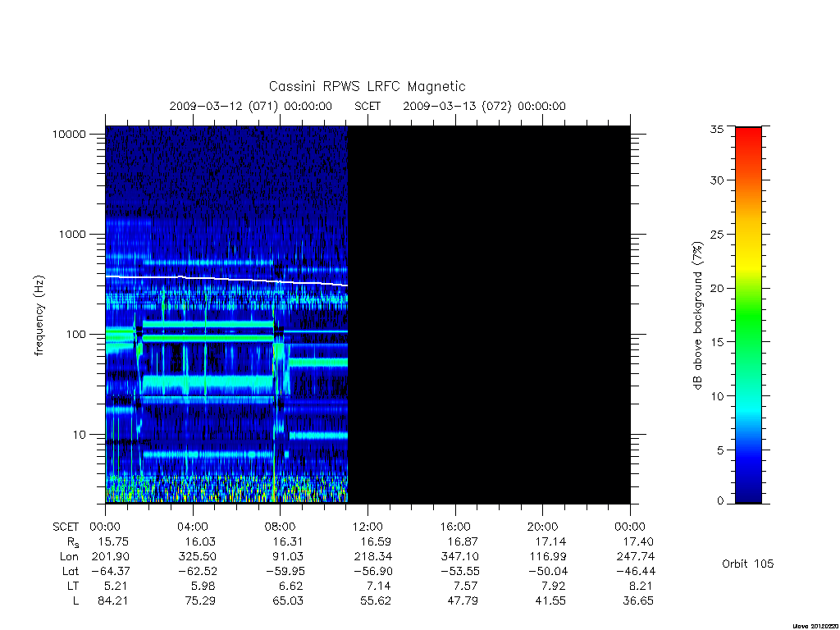Click the L value 65.03
840x630 pixels.
point(288,600)
